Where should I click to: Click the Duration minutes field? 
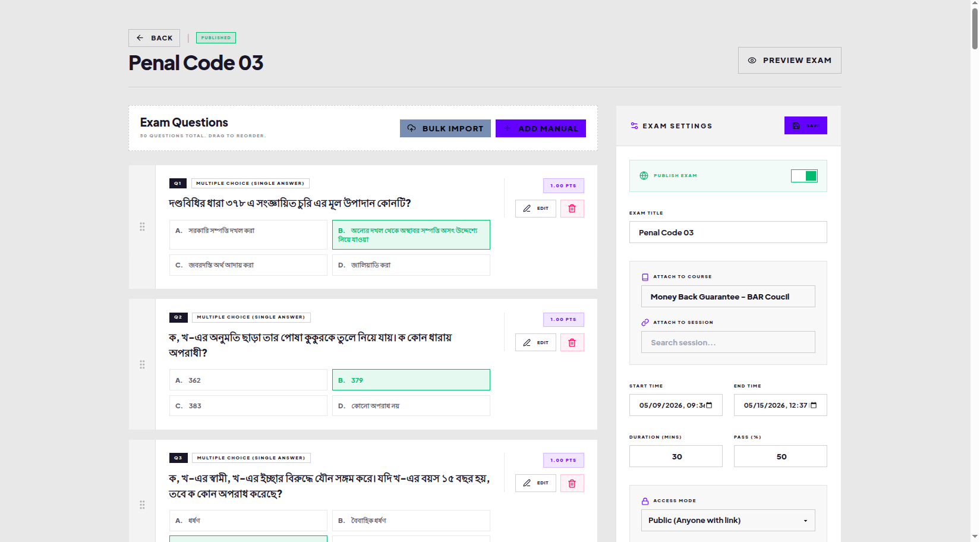(x=676, y=456)
